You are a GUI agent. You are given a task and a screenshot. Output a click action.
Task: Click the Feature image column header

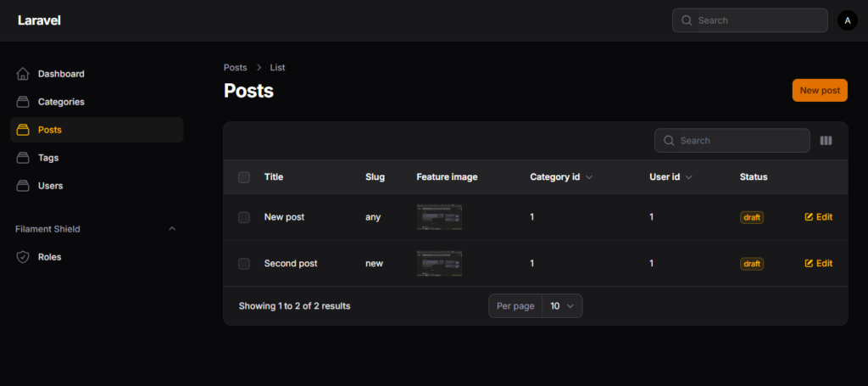[x=447, y=177]
